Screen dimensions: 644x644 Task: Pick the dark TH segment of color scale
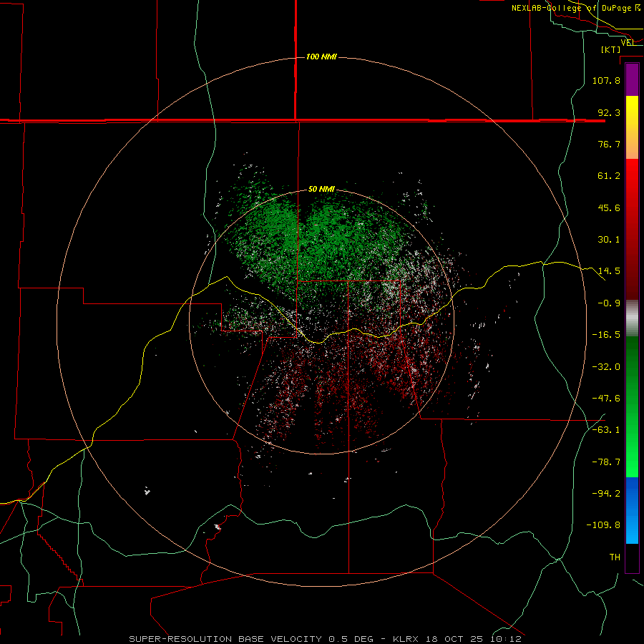[632, 557]
